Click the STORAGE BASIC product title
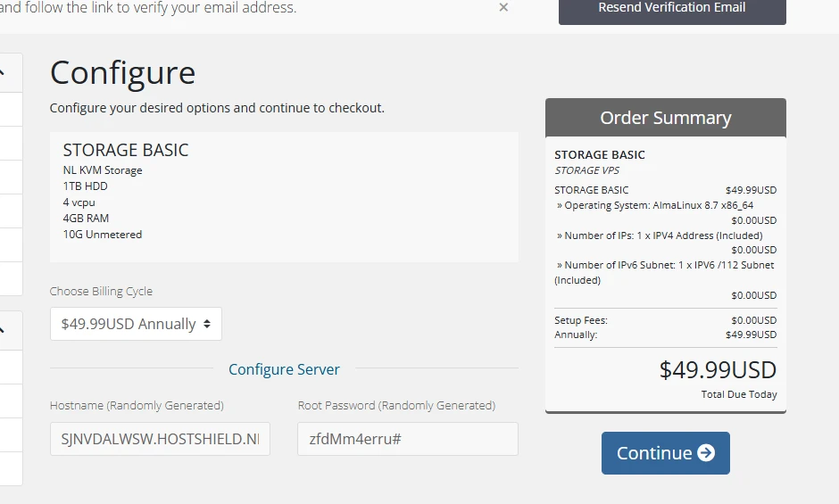This screenshot has height=504, width=839. point(126,150)
